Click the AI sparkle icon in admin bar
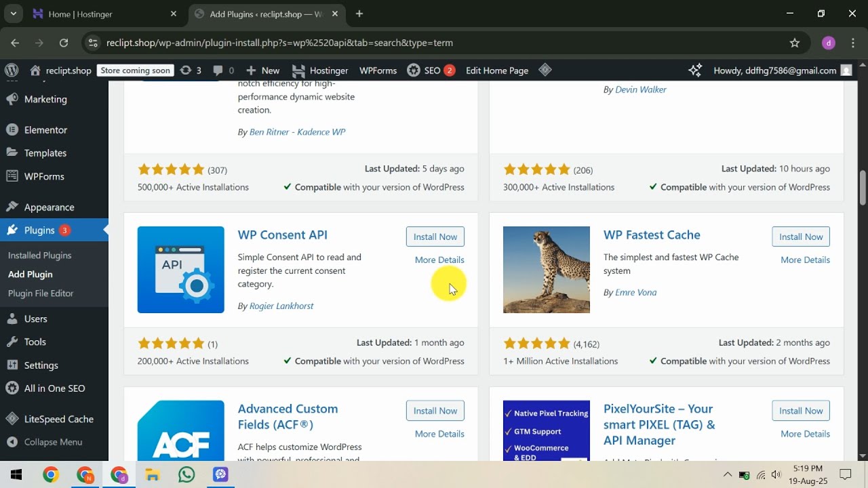This screenshot has height=488, width=868. click(x=695, y=70)
